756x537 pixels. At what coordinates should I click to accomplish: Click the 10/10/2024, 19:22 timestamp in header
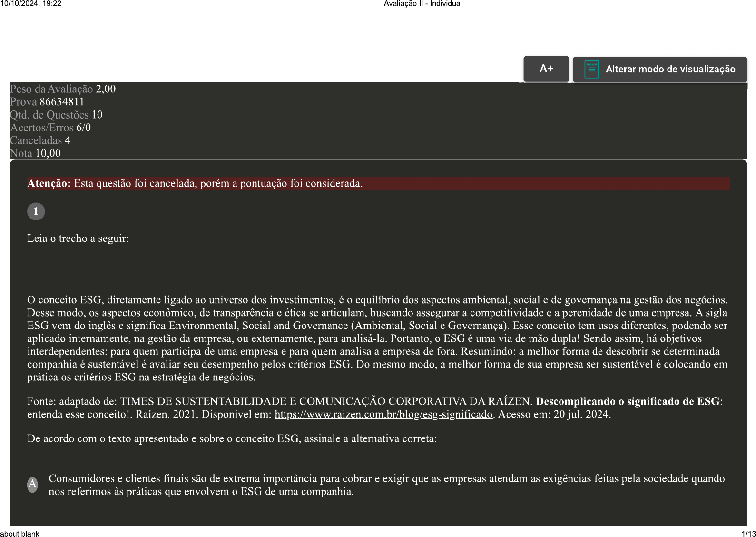tap(31, 4)
